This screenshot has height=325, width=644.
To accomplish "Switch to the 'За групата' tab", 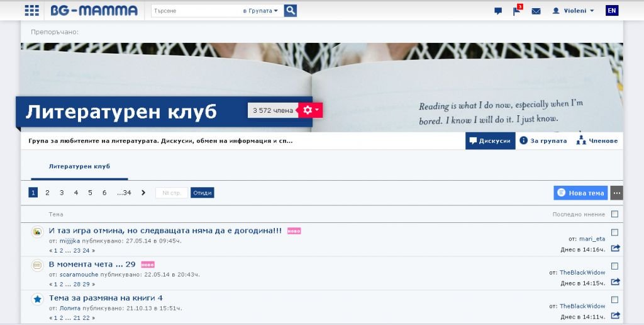I will (x=543, y=141).
